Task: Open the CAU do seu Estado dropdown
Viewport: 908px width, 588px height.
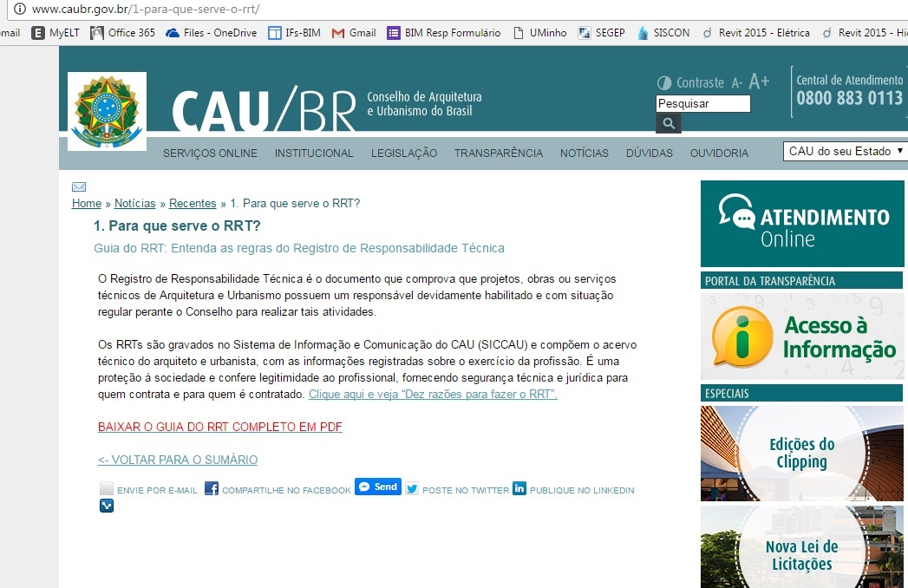Action: click(x=845, y=151)
